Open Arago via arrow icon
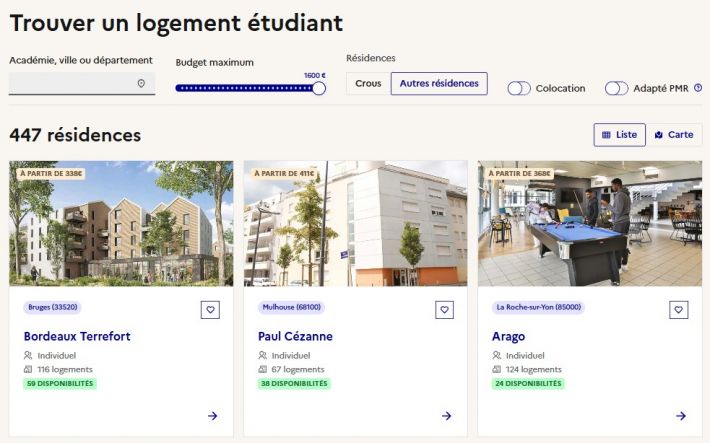This screenshot has width=710, height=443. [681, 416]
